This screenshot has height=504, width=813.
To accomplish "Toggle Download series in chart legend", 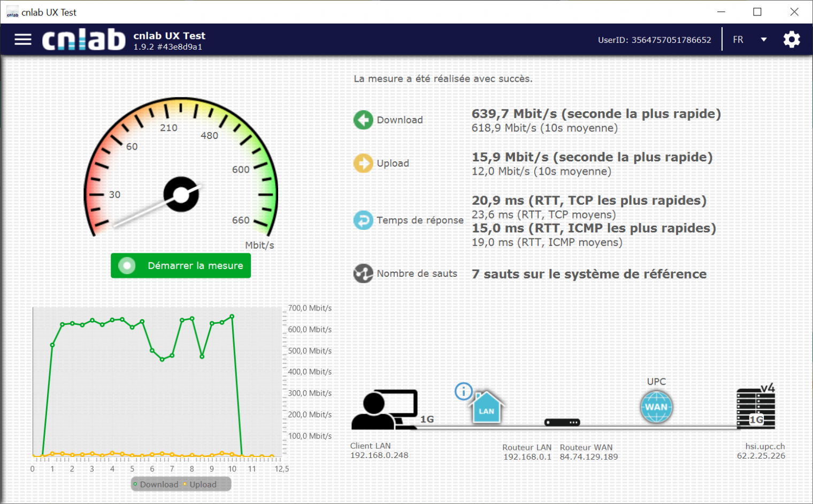I will point(156,484).
